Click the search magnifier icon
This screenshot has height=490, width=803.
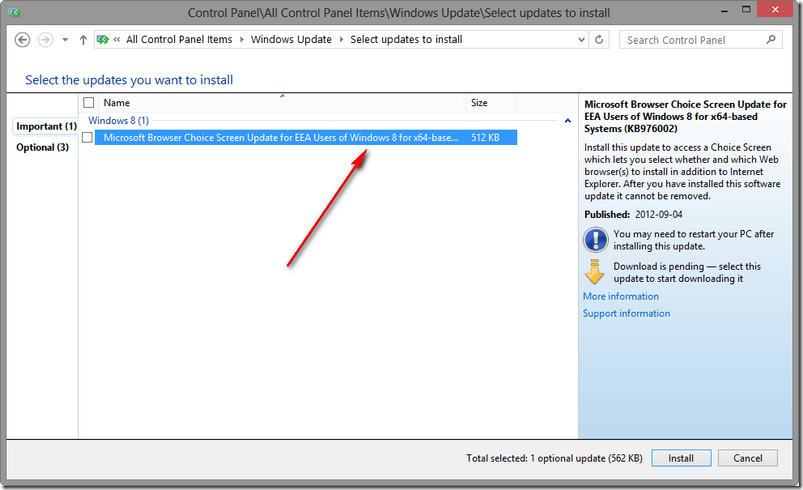771,40
